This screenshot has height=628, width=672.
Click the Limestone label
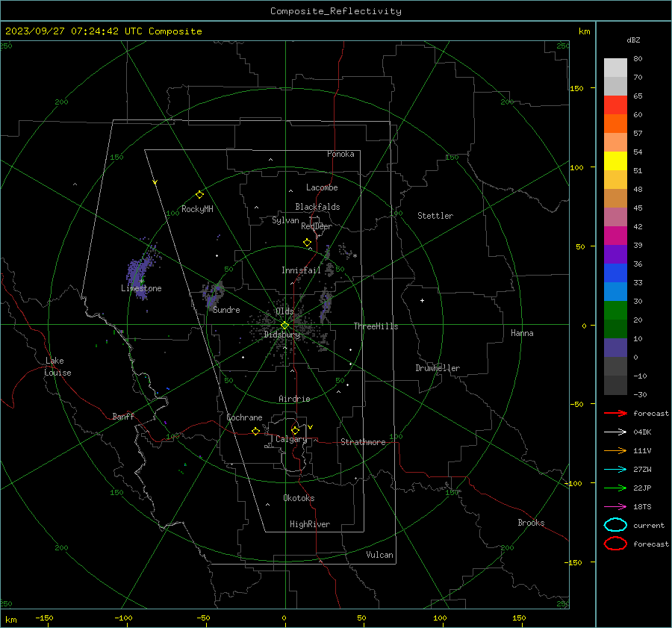coord(141,288)
